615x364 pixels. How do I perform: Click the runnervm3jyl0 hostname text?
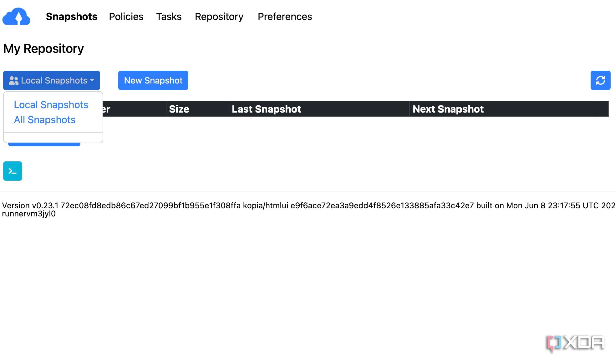tap(29, 214)
